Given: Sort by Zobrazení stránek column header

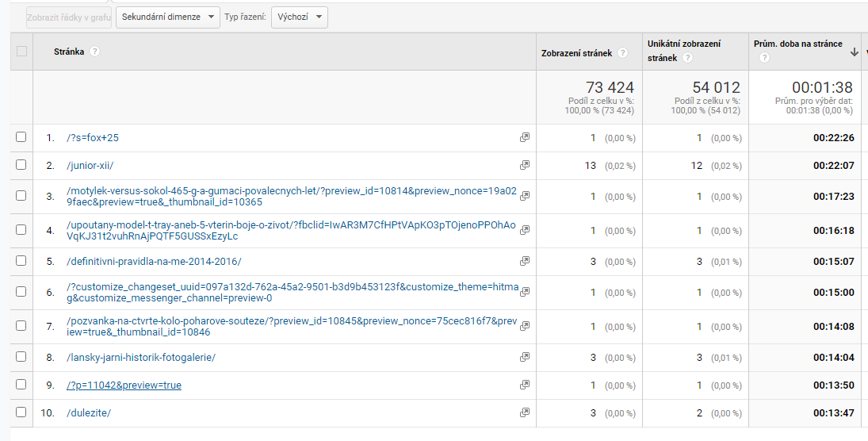Looking at the screenshot, I should pos(577,53).
